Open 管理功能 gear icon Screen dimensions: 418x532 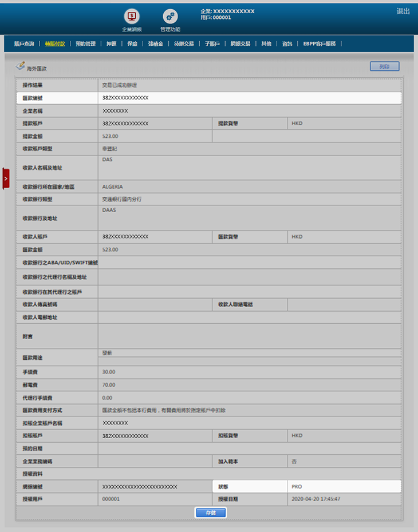coord(170,17)
